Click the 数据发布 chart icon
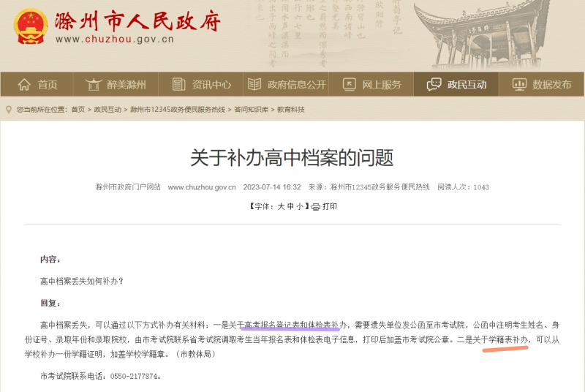Viewport: 585px width, 392px height. (x=519, y=85)
